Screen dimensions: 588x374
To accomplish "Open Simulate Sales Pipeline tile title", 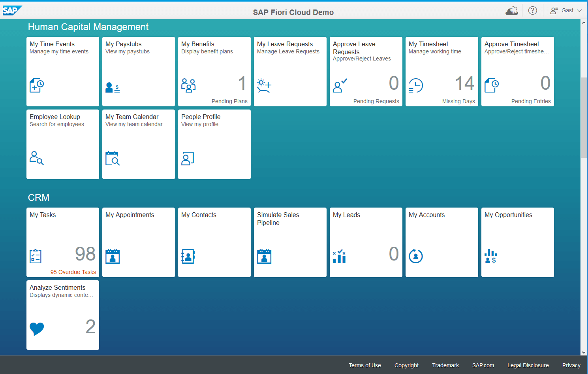I will (278, 219).
